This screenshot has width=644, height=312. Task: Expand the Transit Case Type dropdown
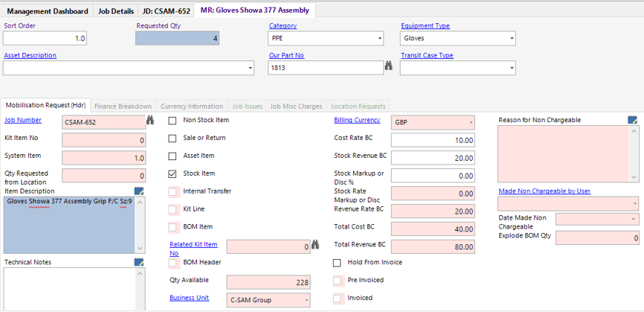(x=511, y=68)
